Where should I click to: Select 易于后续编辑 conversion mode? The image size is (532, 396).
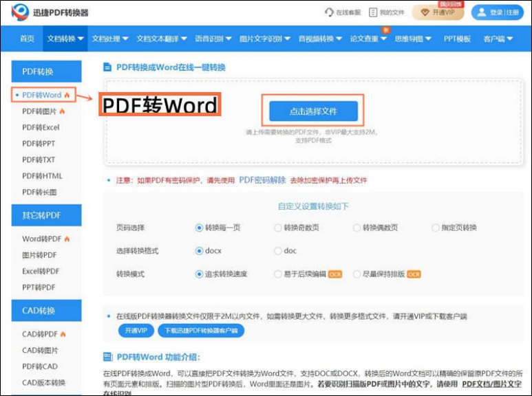click(278, 274)
